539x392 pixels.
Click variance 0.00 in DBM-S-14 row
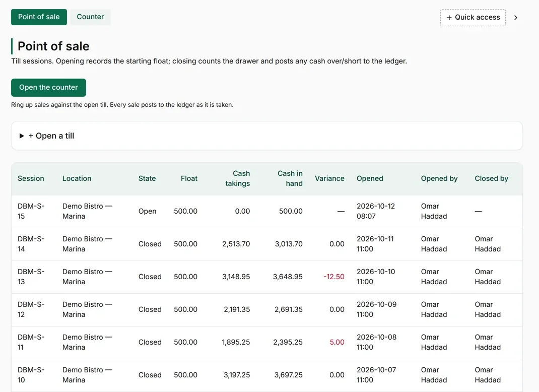(x=337, y=244)
